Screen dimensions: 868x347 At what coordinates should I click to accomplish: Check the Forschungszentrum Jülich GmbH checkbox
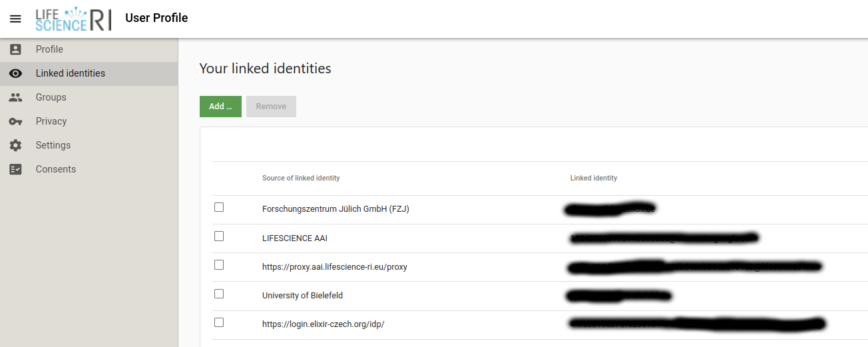click(x=219, y=208)
